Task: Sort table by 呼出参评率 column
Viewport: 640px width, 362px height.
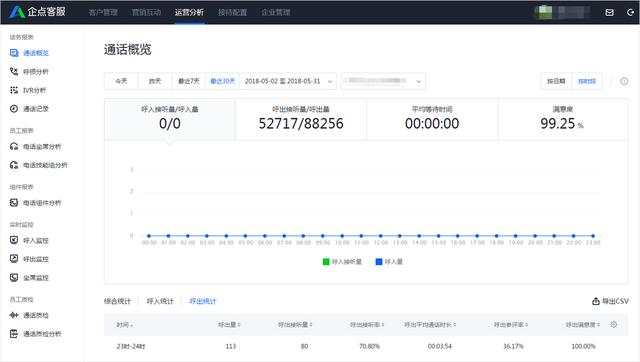Action: [x=511, y=325]
